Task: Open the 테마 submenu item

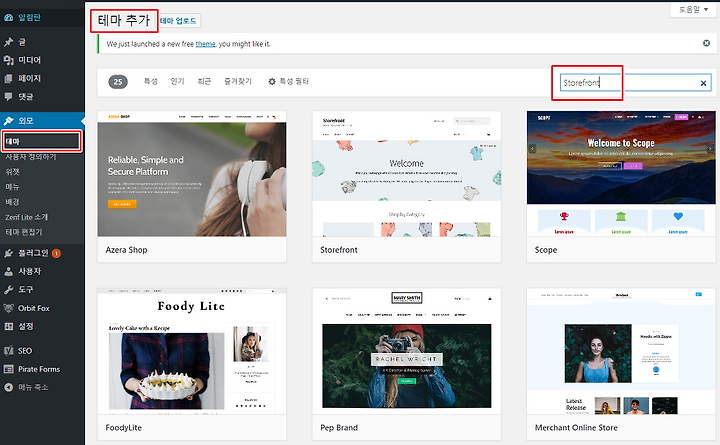Action: pyautogui.click(x=41, y=141)
